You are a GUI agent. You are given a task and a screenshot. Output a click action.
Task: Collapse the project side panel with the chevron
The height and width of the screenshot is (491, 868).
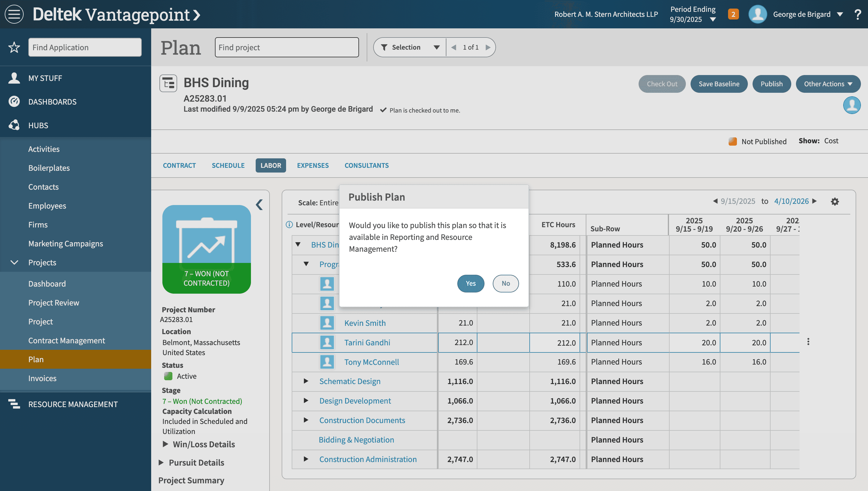coord(259,204)
